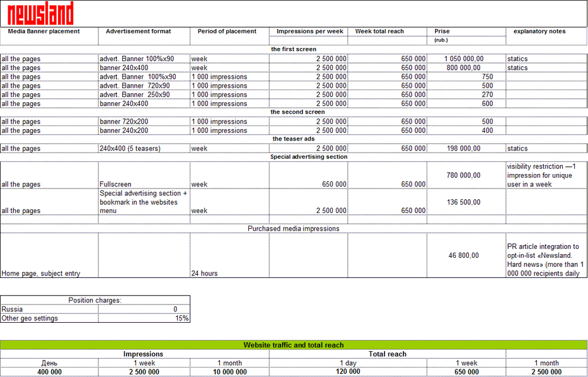
Task: Select the 'the second screen' section heading
Action: (x=297, y=112)
